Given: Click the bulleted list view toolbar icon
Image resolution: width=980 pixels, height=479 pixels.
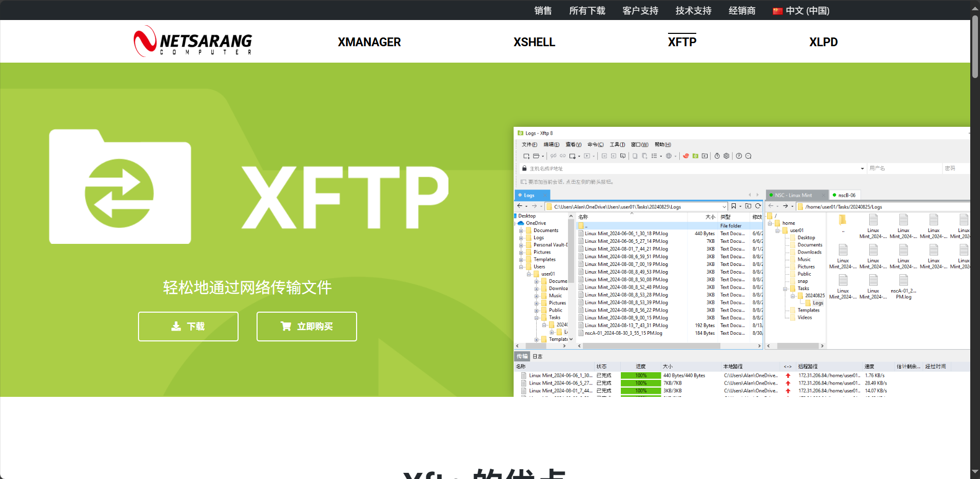Looking at the screenshot, I should pyautogui.click(x=654, y=156).
